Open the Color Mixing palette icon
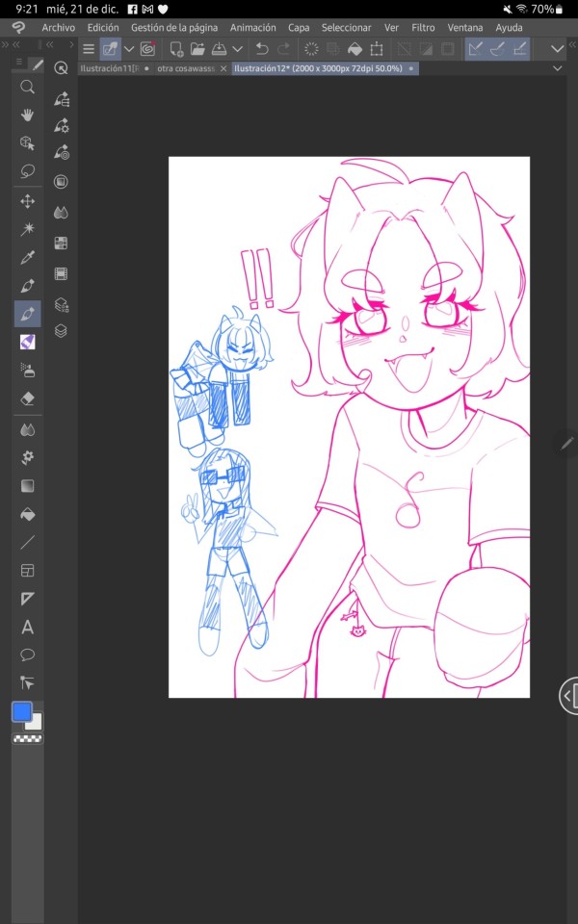Image resolution: width=578 pixels, height=924 pixels. point(61,213)
